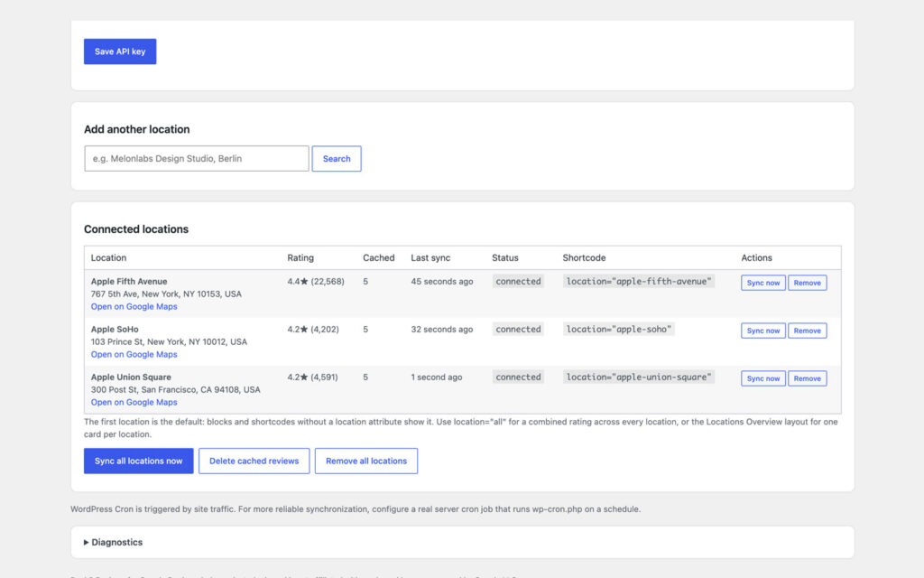This screenshot has height=578, width=924.
Task: Click the 767 5th Ave address text
Action: coord(166,294)
